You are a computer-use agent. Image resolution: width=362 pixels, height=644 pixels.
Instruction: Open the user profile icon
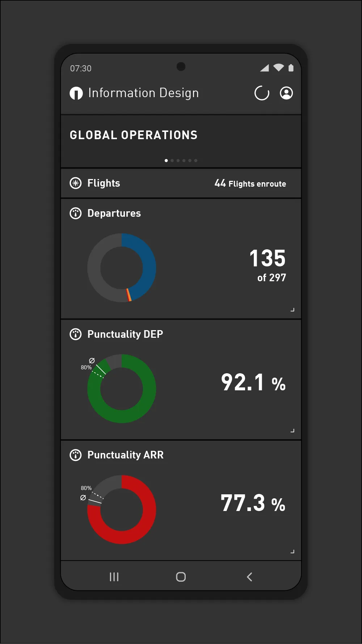(x=286, y=93)
